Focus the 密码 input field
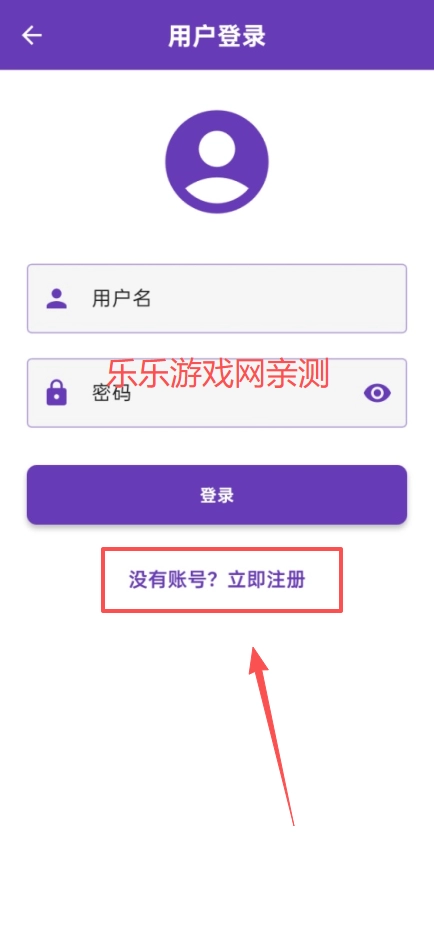 [x=217, y=393]
